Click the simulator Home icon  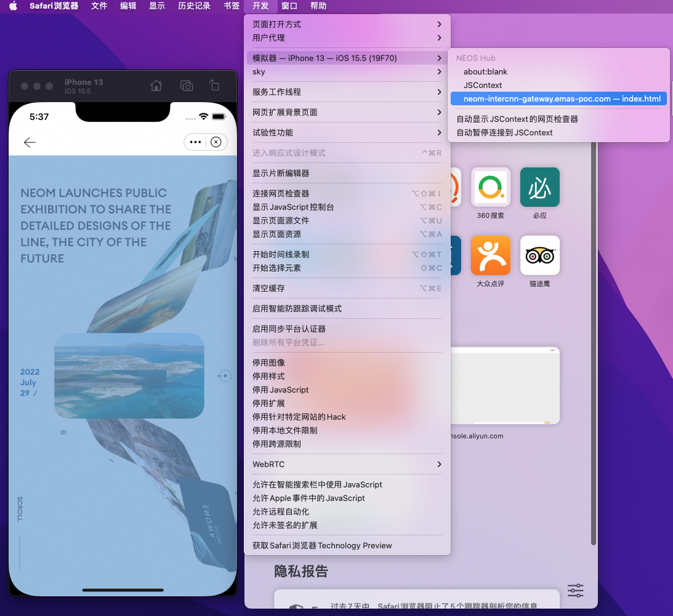tap(156, 86)
